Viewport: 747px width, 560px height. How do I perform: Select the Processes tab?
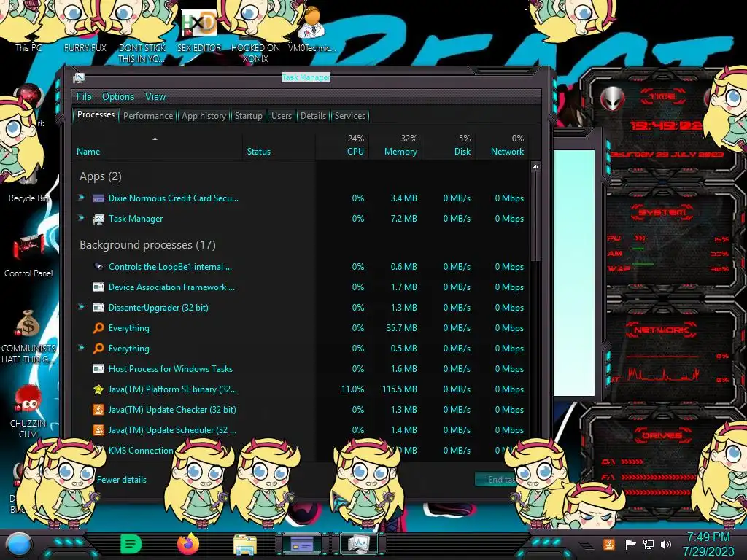click(x=96, y=114)
